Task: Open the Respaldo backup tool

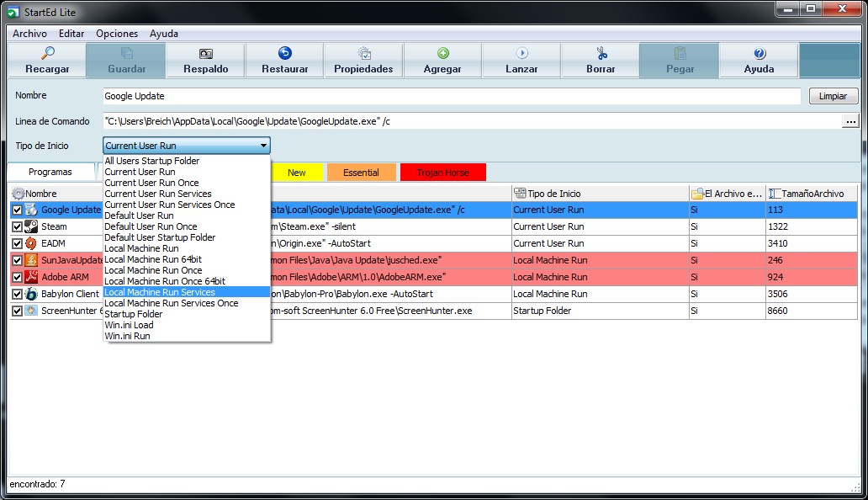Action: (205, 61)
